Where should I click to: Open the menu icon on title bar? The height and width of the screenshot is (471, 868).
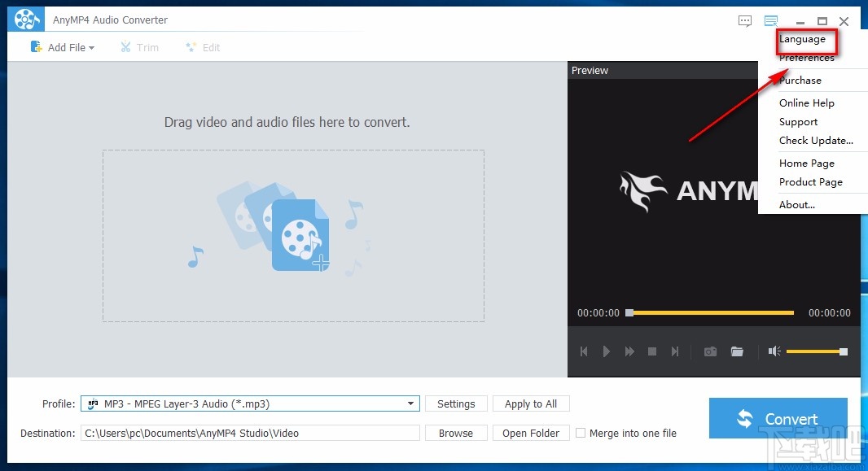click(770, 21)
